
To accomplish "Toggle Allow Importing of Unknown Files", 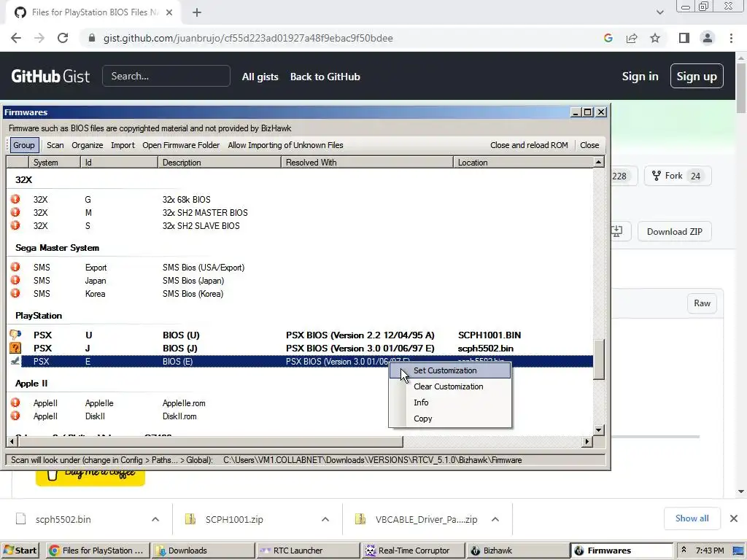I will coord(285,145).
